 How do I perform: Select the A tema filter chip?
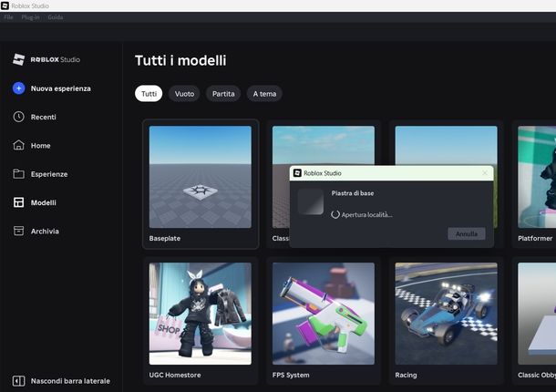264,94
